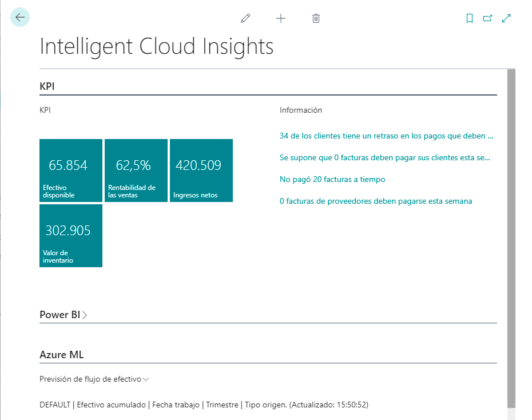The width and height of the screenshot is (532, 420).
Task: Open the Efectivo disponible KPI tile
Action: click(x=71, y=171)
